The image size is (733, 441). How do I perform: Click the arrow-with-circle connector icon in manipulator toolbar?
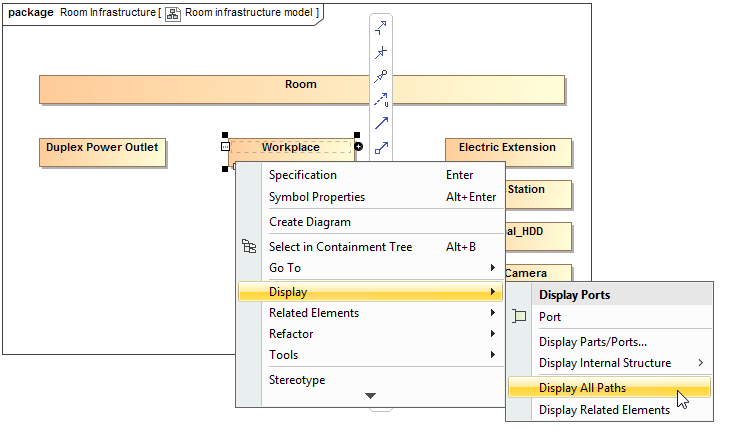[x=381, y=77]
